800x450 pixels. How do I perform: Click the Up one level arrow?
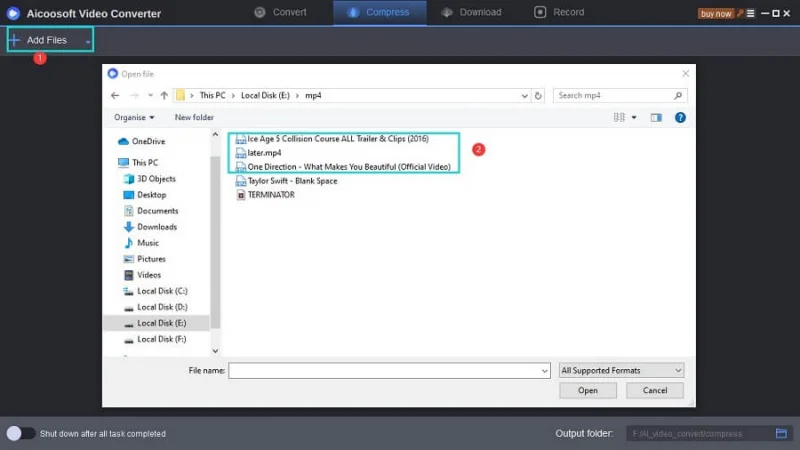pyautogui.click(x=164, y=95)
